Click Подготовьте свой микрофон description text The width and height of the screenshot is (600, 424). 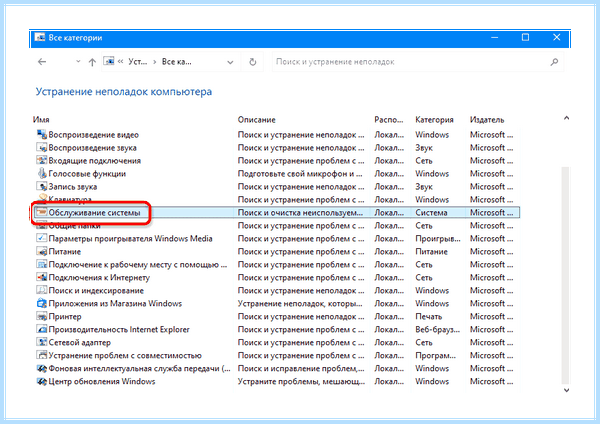click(300, 174)
